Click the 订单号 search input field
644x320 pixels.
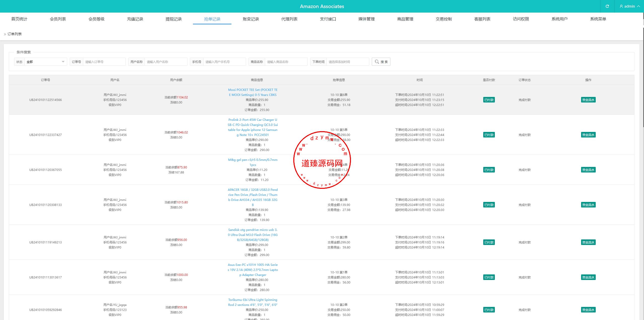104,62
